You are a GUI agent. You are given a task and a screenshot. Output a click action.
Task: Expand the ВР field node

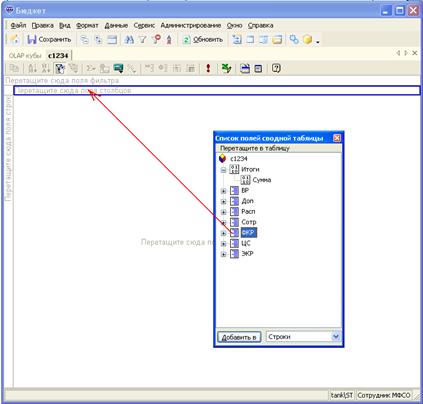[223, 191]
